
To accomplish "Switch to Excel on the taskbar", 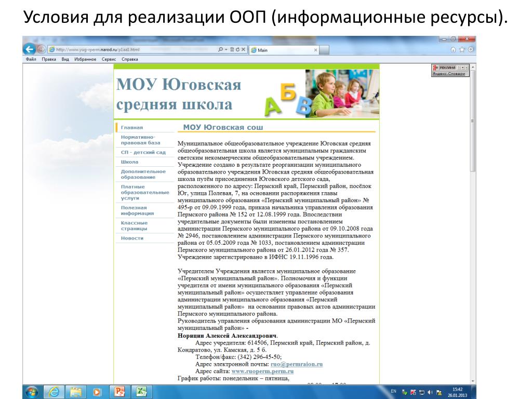I will [141, 392].
